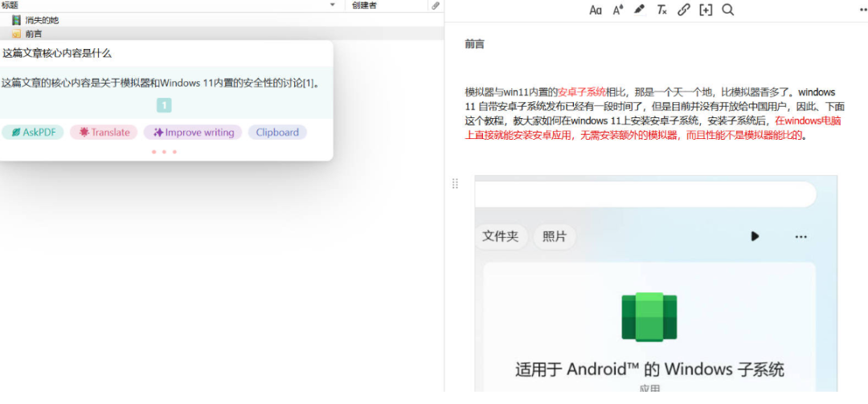Click the three pink dots in popup
Screen dimensions: 868x404
click(x=164, y=152)
